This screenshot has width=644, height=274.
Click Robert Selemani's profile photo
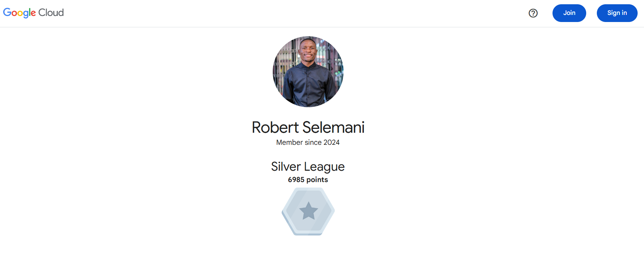(x=308, y=72)
